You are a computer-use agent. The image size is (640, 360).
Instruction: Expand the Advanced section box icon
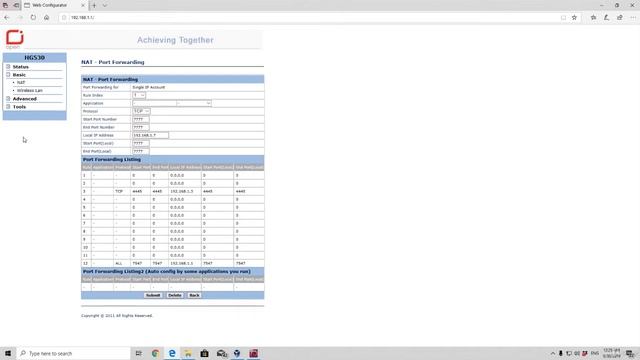tap(8, 98)
